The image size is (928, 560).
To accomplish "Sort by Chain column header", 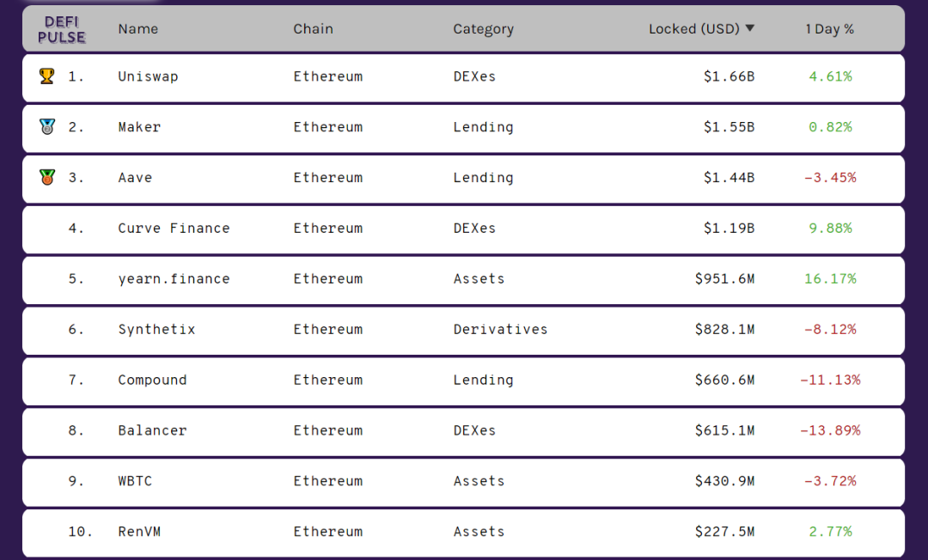I will point(313,29).
